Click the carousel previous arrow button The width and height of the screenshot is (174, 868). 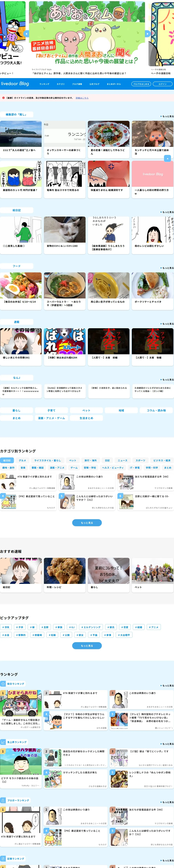tap(26, 34)
